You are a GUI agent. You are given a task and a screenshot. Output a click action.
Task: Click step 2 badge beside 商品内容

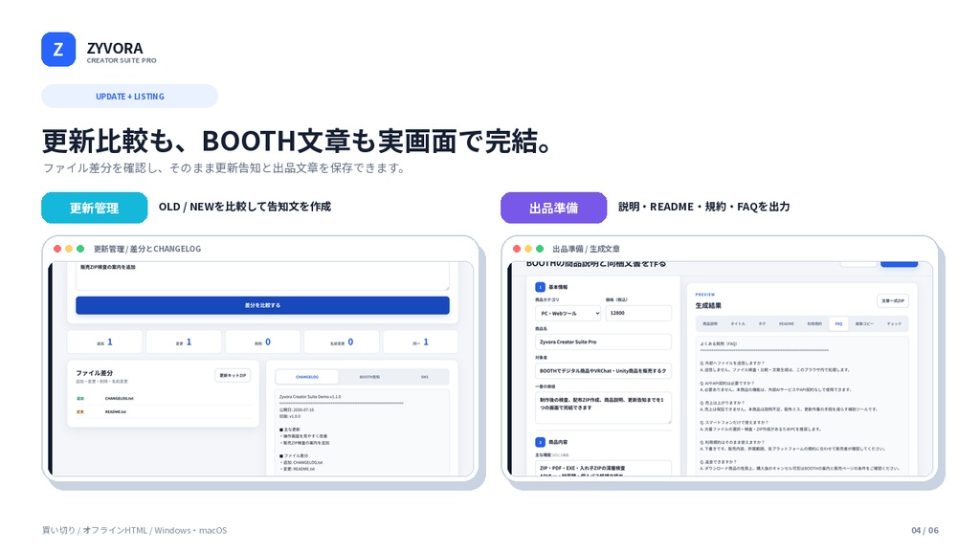coord(540,442)
